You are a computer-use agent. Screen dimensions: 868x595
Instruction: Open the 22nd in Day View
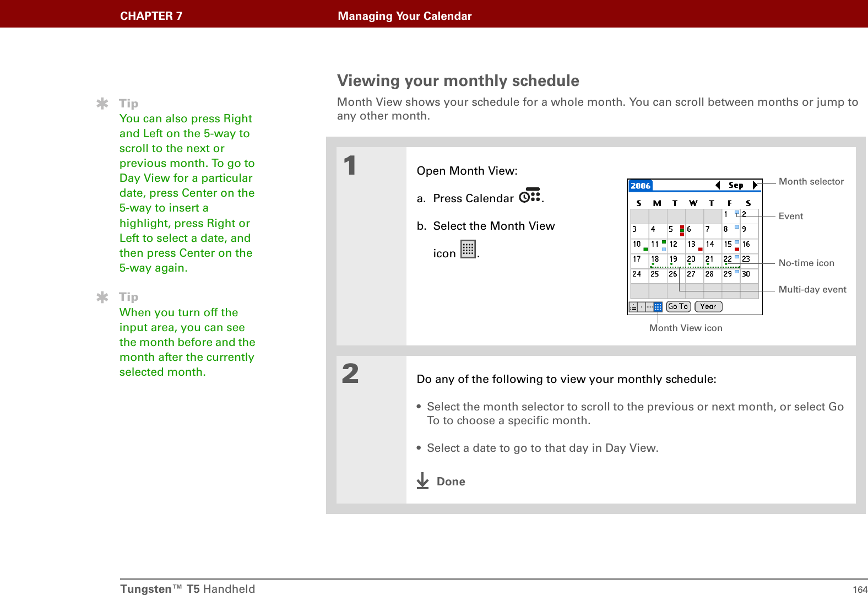click(731, 261)
